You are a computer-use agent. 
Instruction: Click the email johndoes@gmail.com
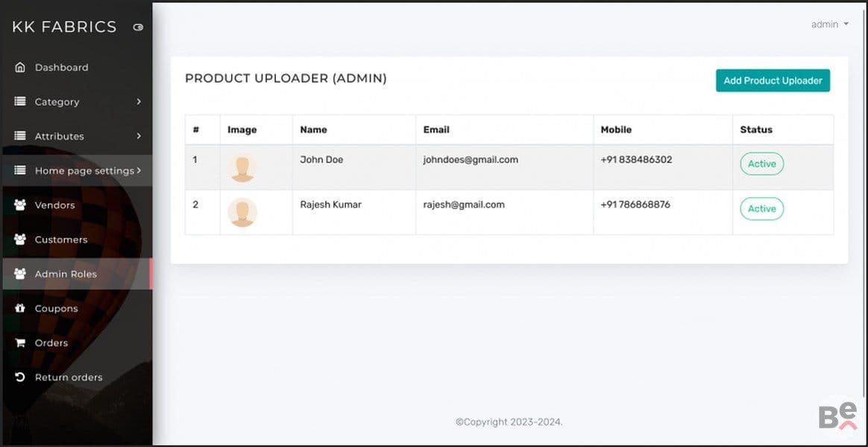(471, 160)
